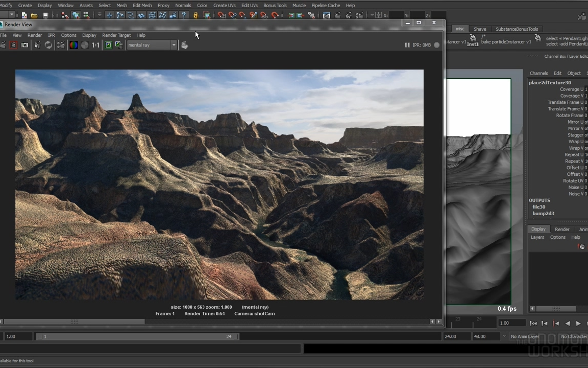
Task: Open Render Settings via clapperboard icon
Action: [x=61, y=45]
